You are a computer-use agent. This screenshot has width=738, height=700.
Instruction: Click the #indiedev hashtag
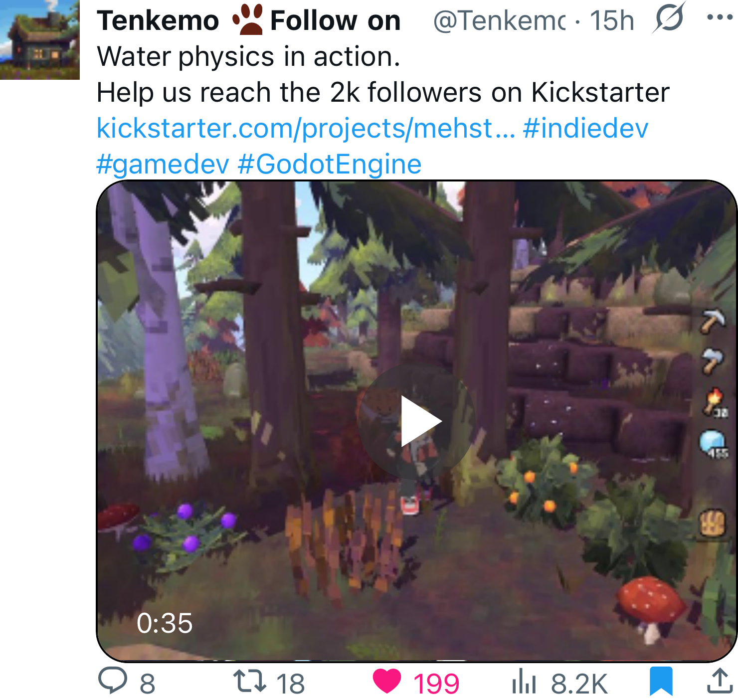[585, 128]
